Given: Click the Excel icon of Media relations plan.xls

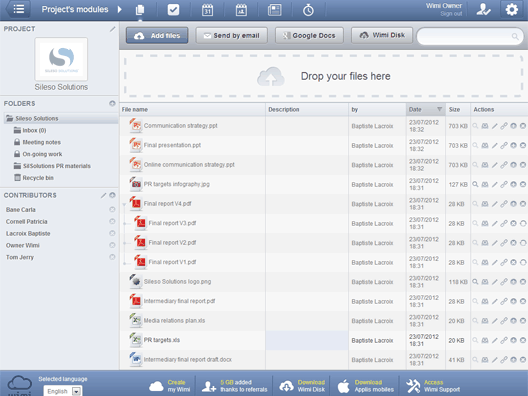Looking at the screenshot, I should (x=135, y=320).
